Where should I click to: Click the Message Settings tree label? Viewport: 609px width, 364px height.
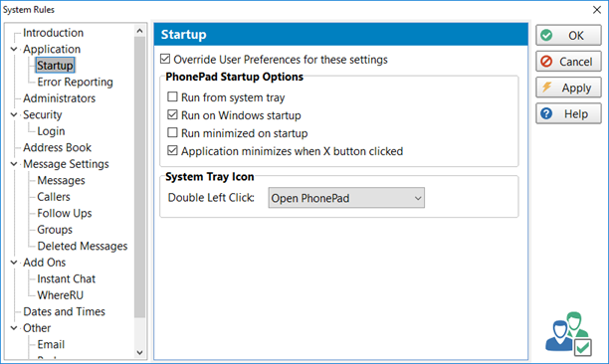[66, 164]
